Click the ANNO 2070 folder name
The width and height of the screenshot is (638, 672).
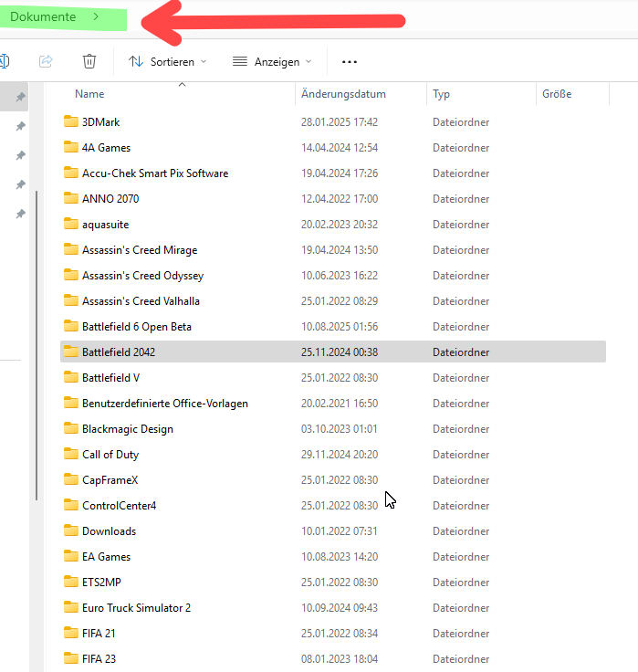click(x=110, y=199)
